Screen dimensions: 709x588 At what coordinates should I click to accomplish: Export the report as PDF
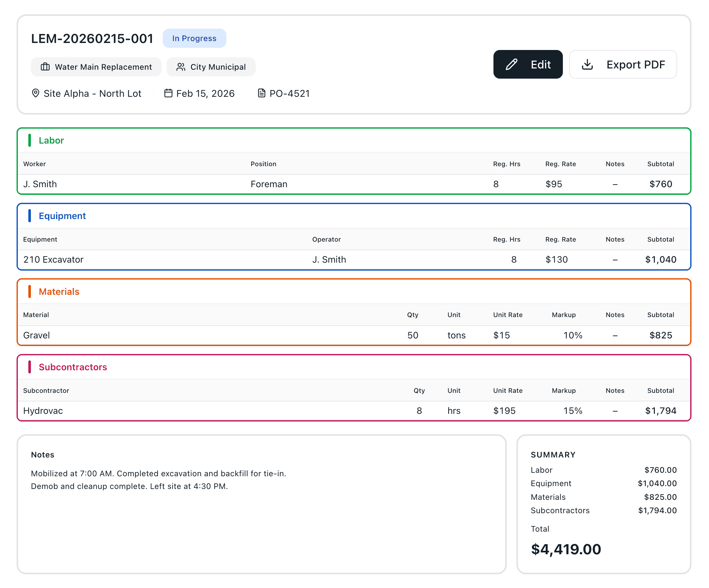[x=623, y=65]
